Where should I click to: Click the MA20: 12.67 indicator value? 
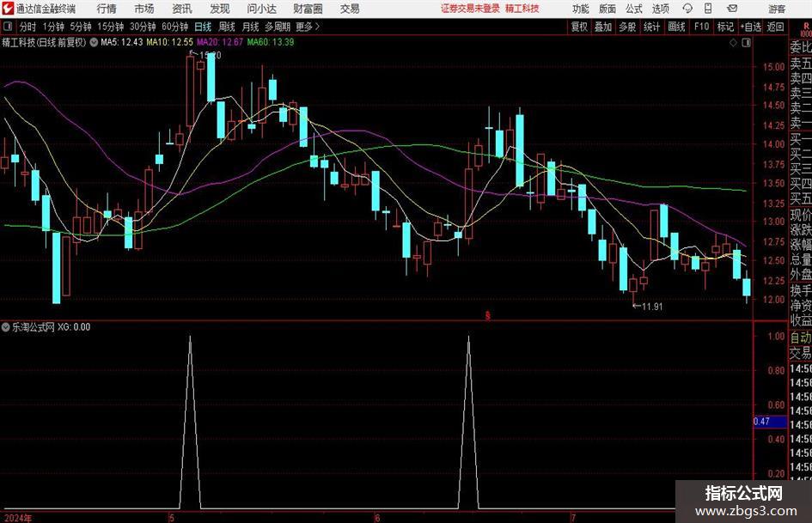220,42
